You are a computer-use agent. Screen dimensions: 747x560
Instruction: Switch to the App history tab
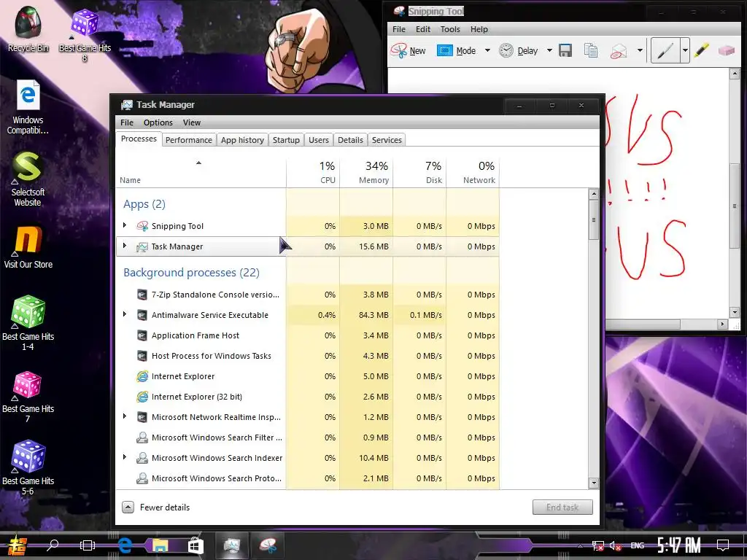[x=242, y=140]
